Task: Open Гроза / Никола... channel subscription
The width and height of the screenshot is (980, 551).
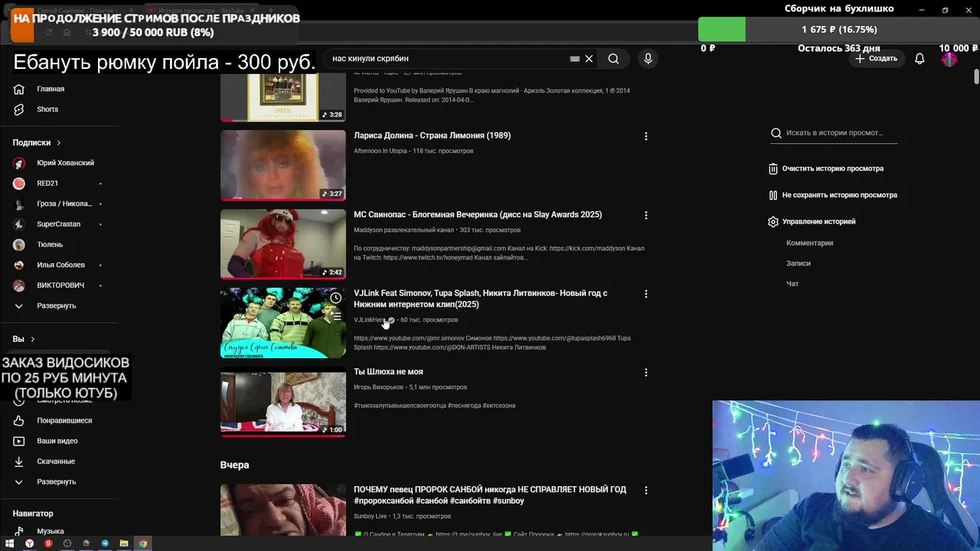Action: 64,204
